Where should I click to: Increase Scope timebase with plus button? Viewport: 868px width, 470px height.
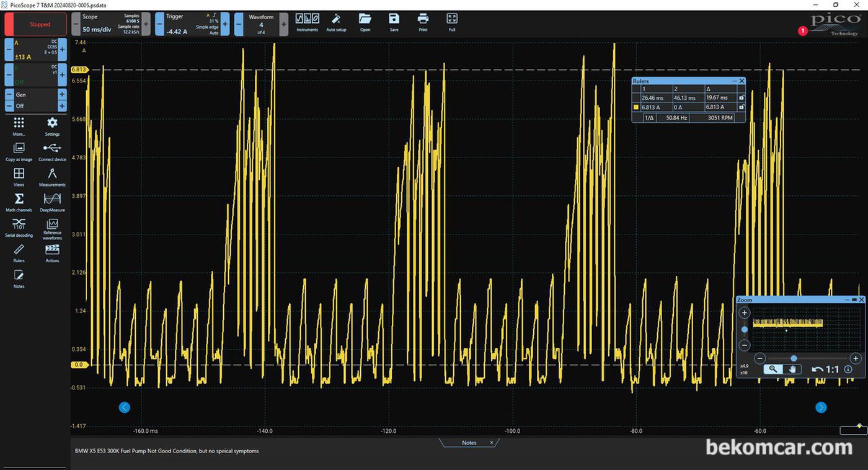(146, 24)
